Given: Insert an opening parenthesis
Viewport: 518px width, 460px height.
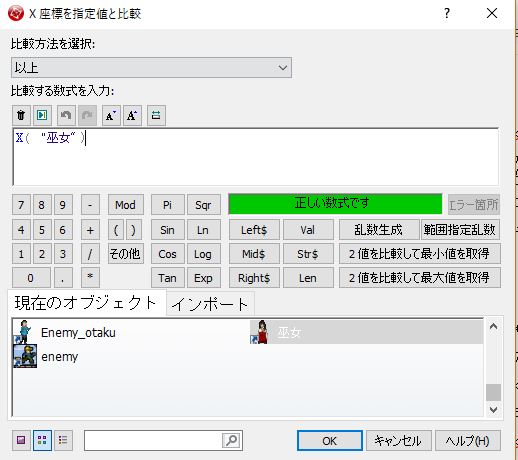Looking at the screenshot, I should pos(116,230).
